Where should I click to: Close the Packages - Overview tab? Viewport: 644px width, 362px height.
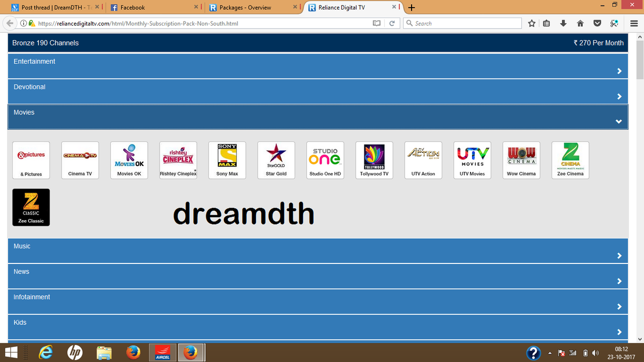tap(295, 8)
